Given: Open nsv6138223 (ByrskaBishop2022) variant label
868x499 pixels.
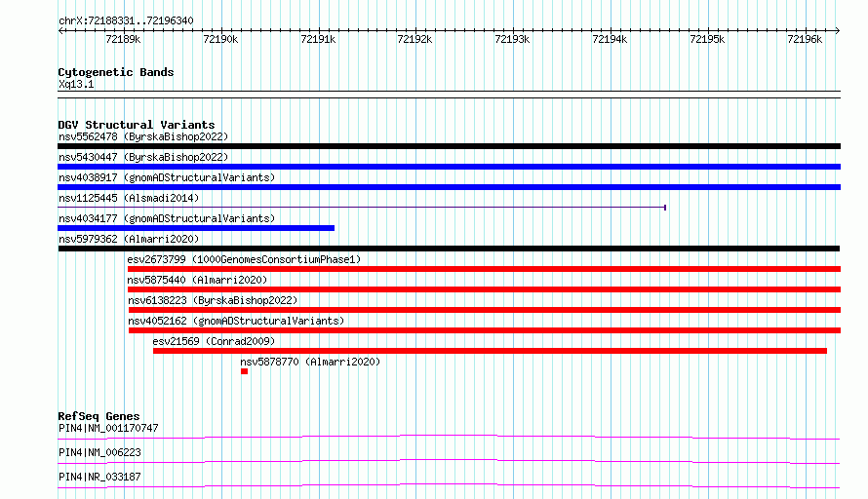Looking at the screenshot, I should tap(213, 300).
